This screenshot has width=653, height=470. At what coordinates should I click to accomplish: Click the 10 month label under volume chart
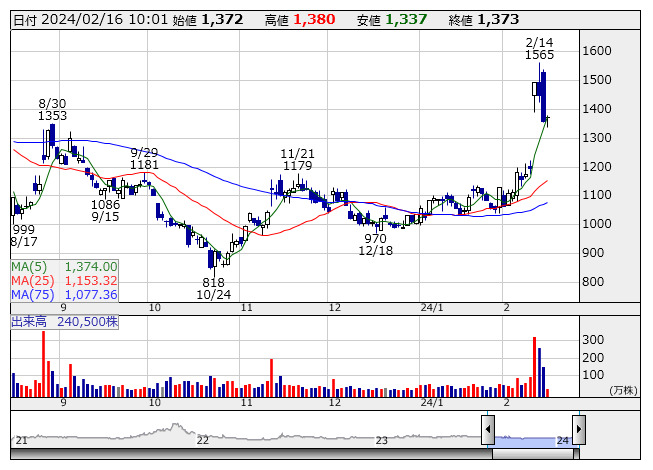pyautogui.click(x=155, y=403)
